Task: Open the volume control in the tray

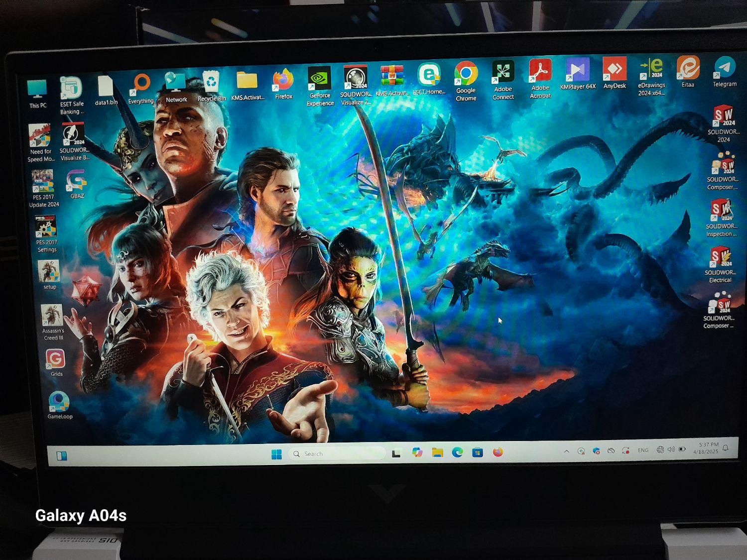Action: (671, 449)
